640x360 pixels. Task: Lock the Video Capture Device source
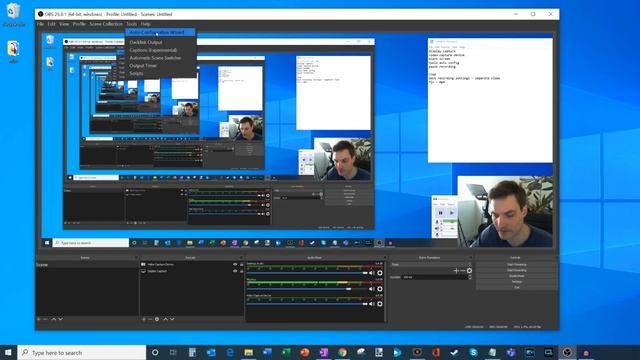[x=241, y=264]
